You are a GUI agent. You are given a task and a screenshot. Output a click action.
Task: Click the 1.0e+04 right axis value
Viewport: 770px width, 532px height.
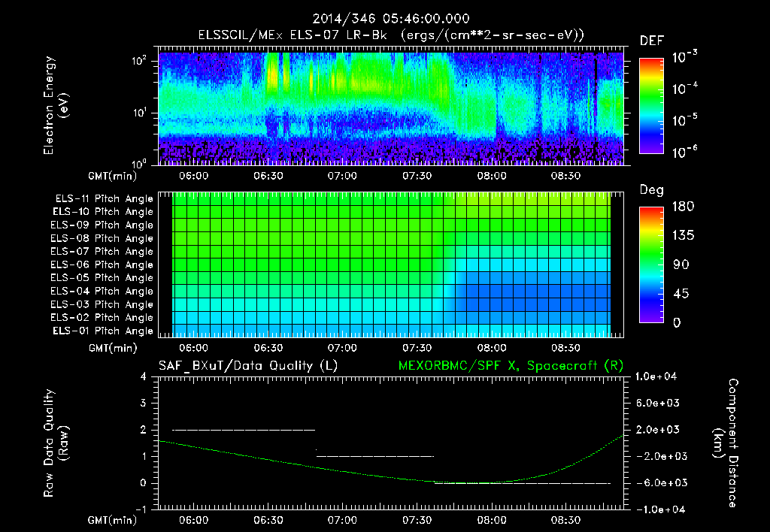656,376
